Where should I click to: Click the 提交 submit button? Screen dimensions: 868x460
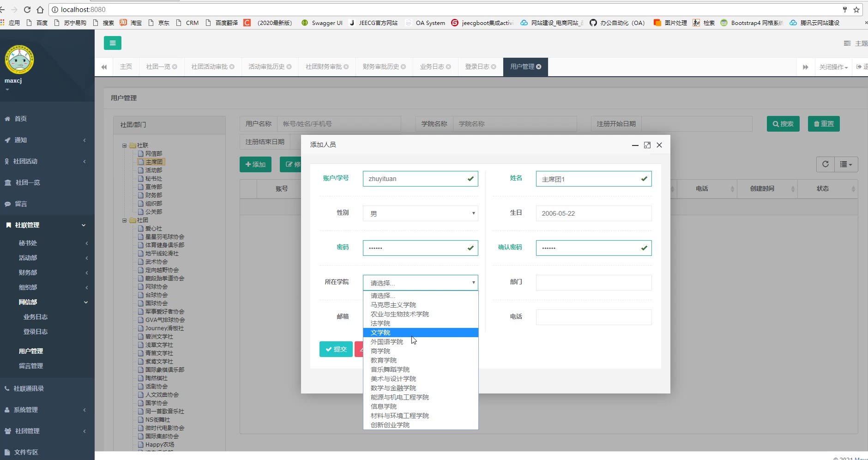336,349
